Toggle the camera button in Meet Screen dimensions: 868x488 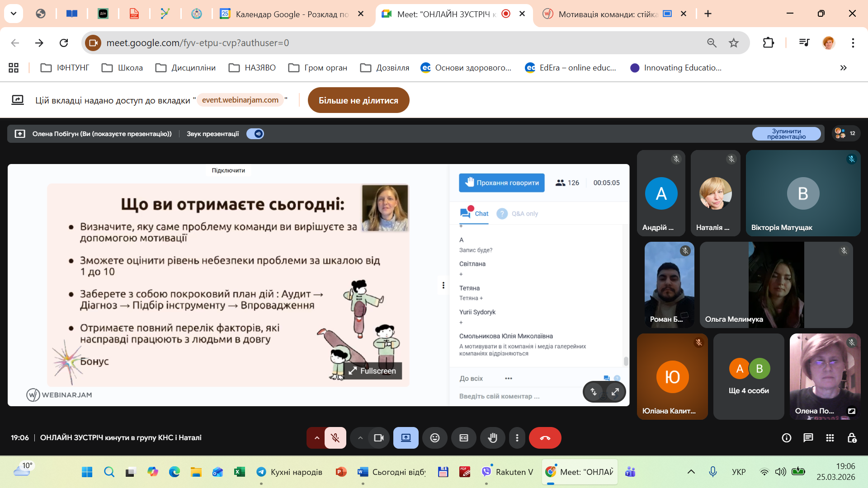(378, 438)
